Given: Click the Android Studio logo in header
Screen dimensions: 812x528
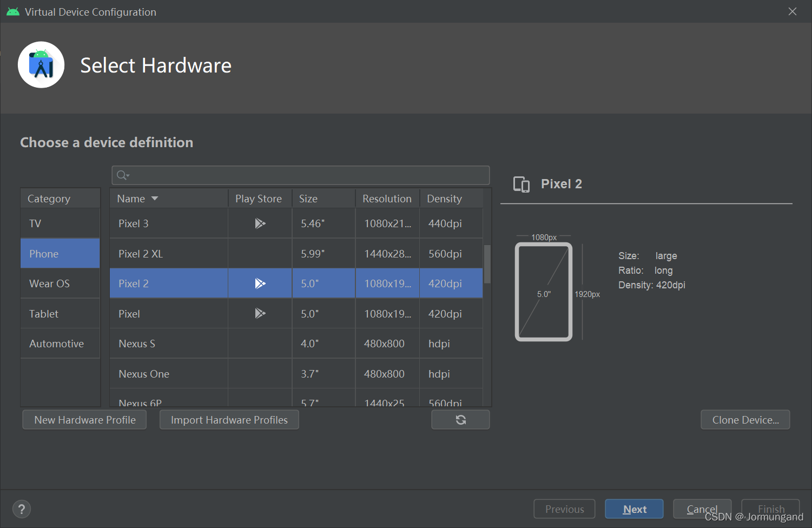Looking at the screenshot, I should pyautogui.click(x=41, y=65).
